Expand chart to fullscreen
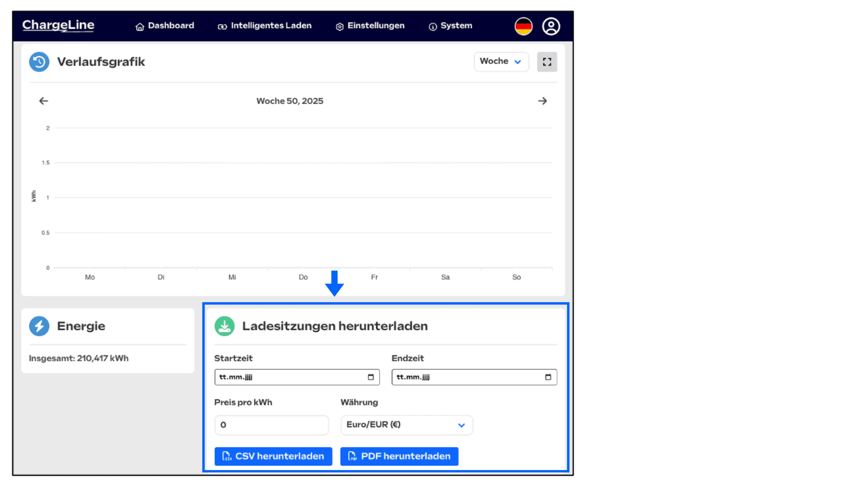The image size is (868, 488). click(x=547, y=62)
